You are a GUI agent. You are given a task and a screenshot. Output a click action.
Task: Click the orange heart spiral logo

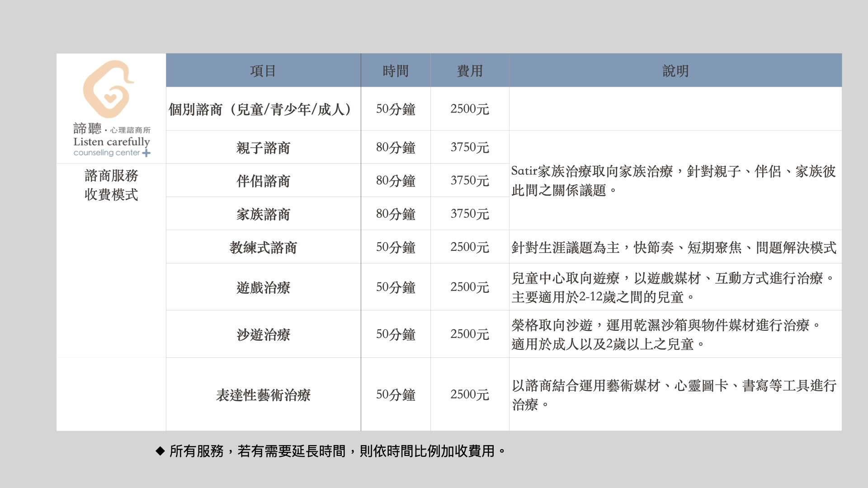coord(108,89)
